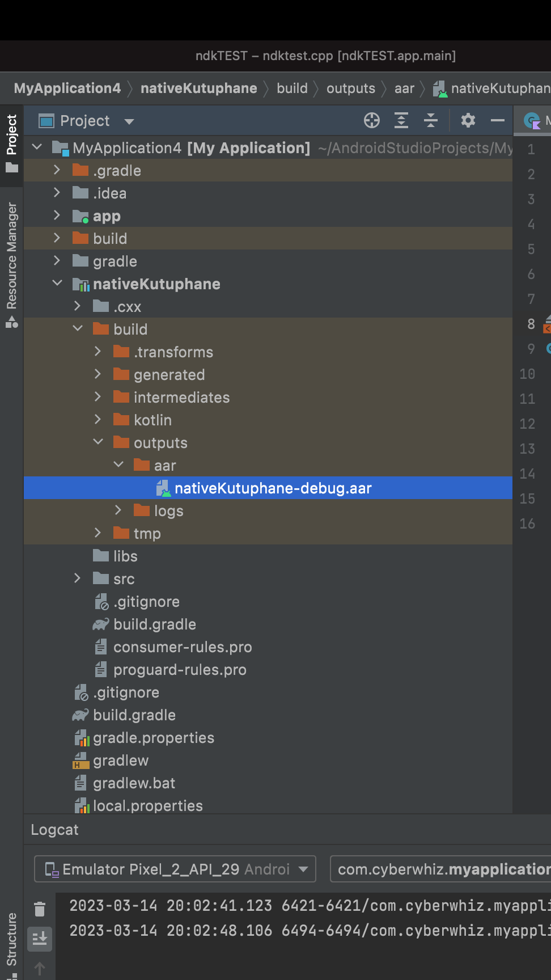Click the Collapse All icon in Project panel
The height and width of the screenshot is (980, 551).
point(431,120)
